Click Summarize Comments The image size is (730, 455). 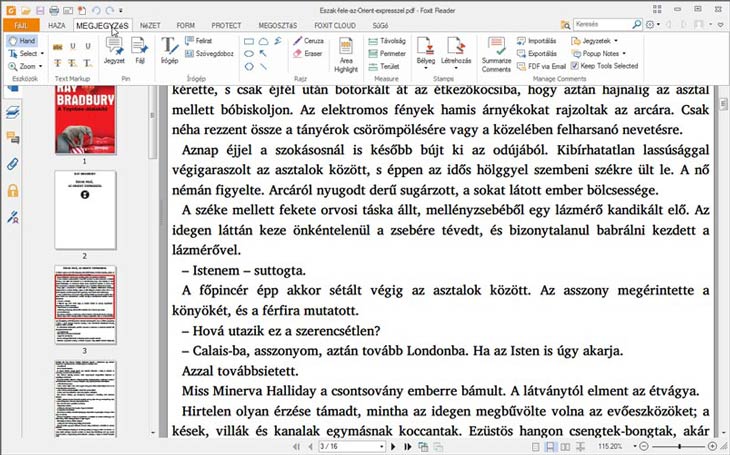[496, 54]
